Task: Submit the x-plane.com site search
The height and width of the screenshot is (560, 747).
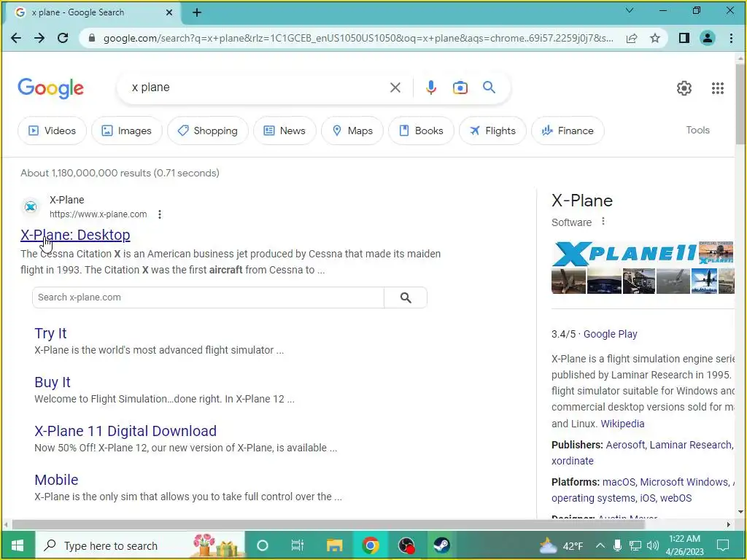Action: point(406,297)
